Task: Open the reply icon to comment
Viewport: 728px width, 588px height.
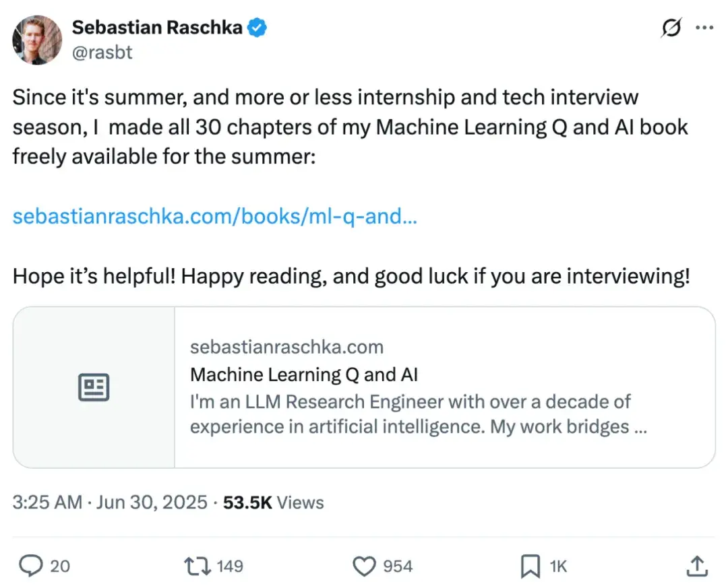Action: point(32,566)
